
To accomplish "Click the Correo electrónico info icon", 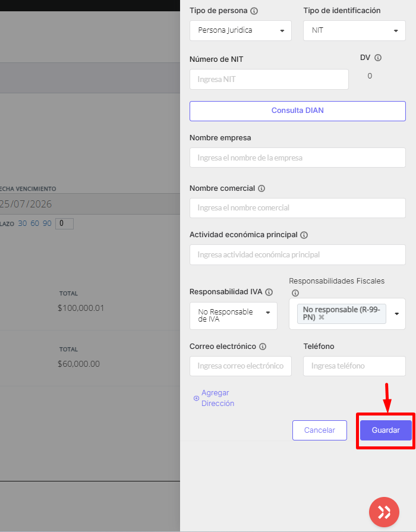I will pos(263,347).
